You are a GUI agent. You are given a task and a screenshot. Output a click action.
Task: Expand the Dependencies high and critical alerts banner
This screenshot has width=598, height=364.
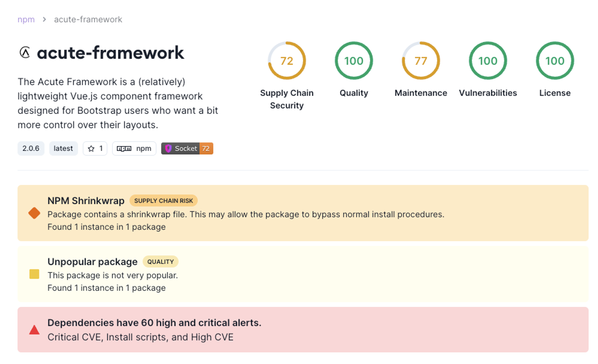click(x=303, y=330)
